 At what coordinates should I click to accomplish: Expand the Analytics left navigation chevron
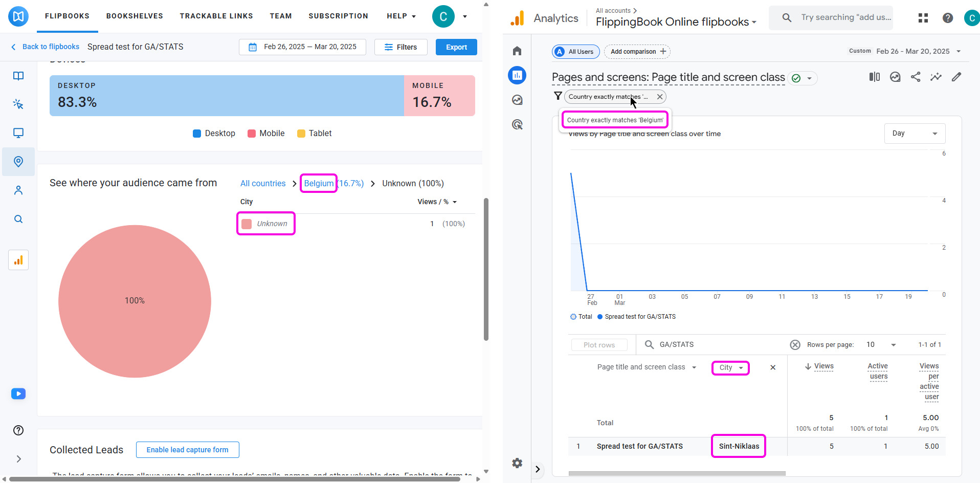(x=538, y=469)
